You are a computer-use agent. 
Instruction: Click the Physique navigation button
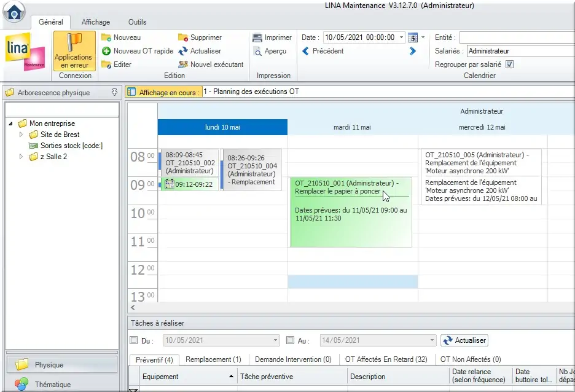(62, 365)
